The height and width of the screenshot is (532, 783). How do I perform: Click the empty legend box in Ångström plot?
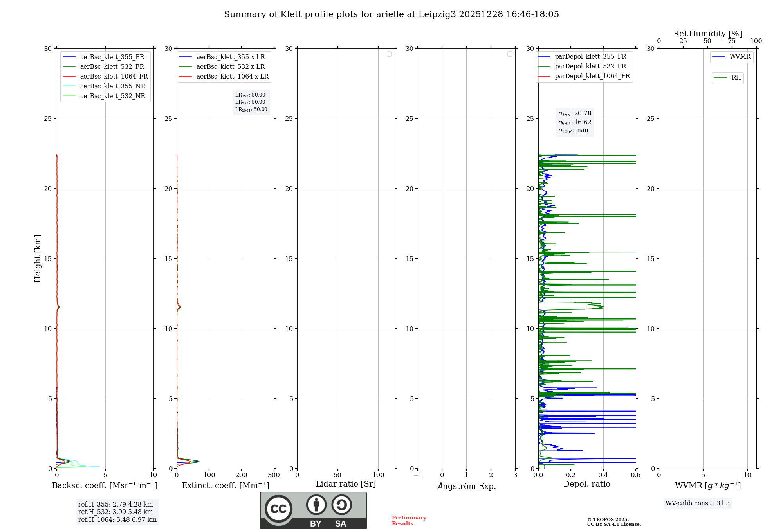(x=510, y=54)
